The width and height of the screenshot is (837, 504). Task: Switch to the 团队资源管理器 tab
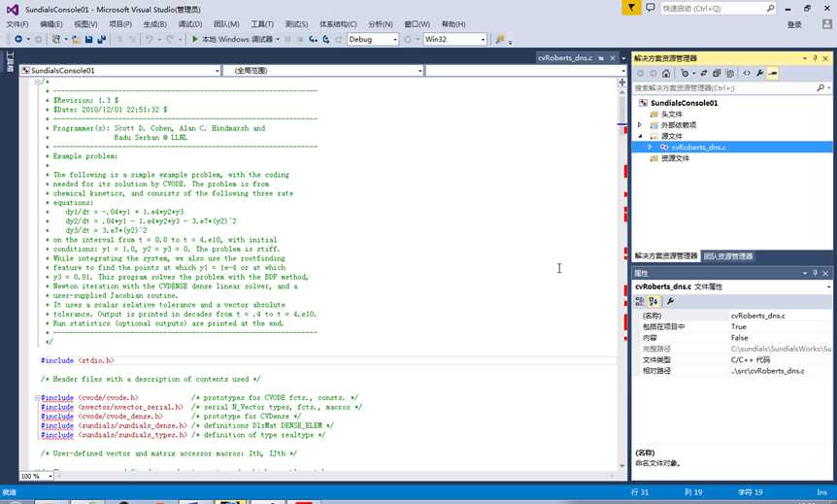(x=727, y=256)
